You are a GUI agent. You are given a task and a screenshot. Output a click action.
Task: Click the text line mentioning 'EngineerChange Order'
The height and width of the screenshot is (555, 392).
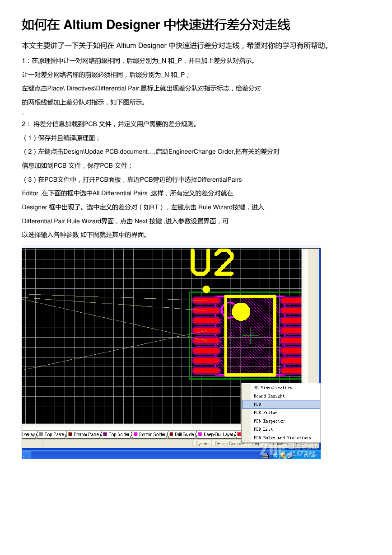[x=151, y=151]
